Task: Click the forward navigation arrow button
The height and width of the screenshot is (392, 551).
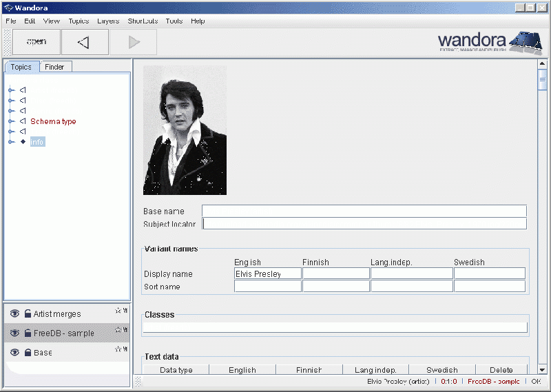Action: coord(134,42)
